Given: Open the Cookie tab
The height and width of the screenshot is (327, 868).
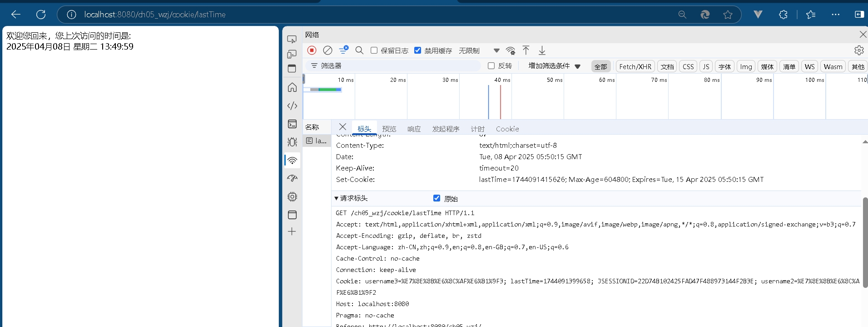Looking at the screenshot, I should click(x=507, y=129).
